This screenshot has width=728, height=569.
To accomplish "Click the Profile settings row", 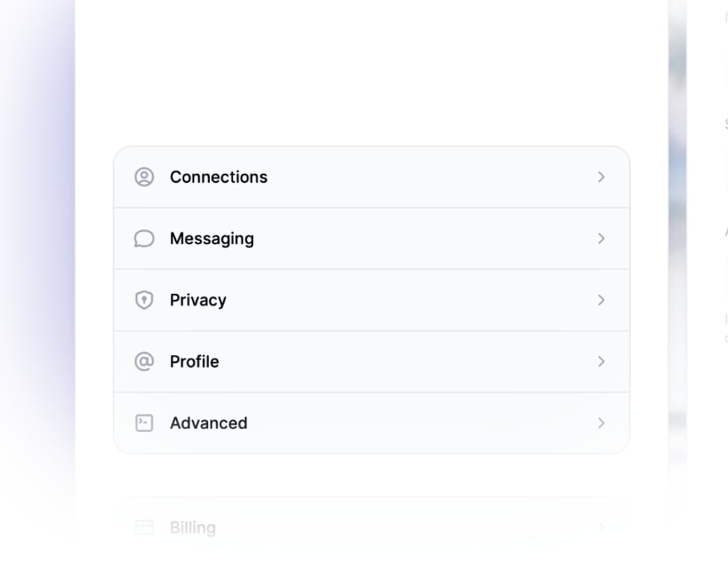I will point(194,361).
